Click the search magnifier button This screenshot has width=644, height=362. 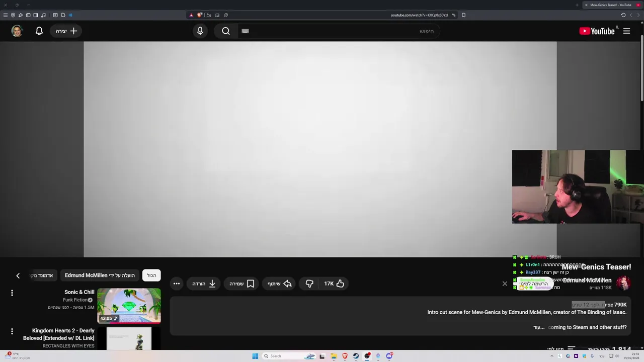[x=226, y=31]
